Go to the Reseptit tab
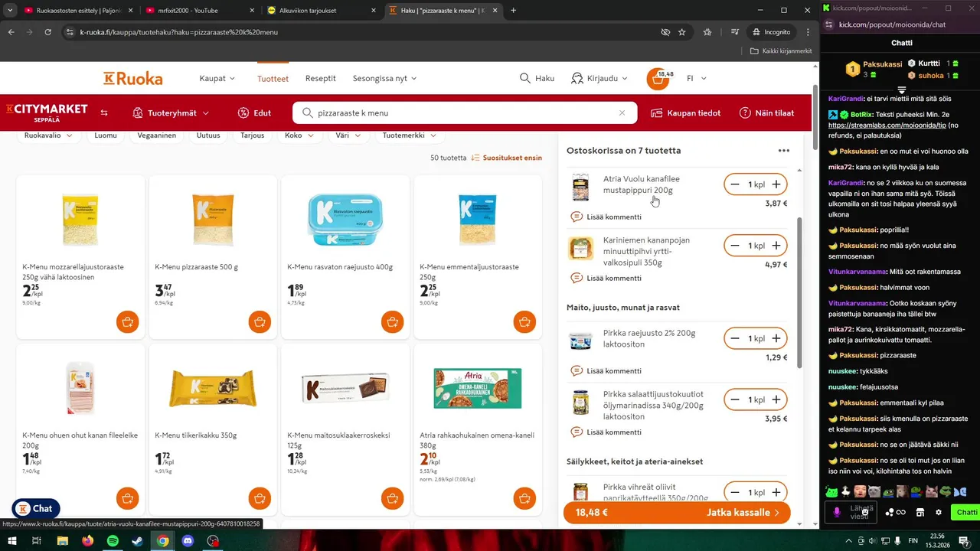Viewport: 980px width, 551px height. coord(321,78)
